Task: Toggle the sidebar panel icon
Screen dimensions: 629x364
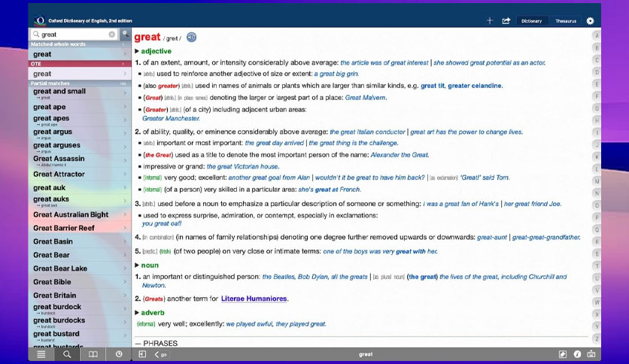Action: point(142,354)
